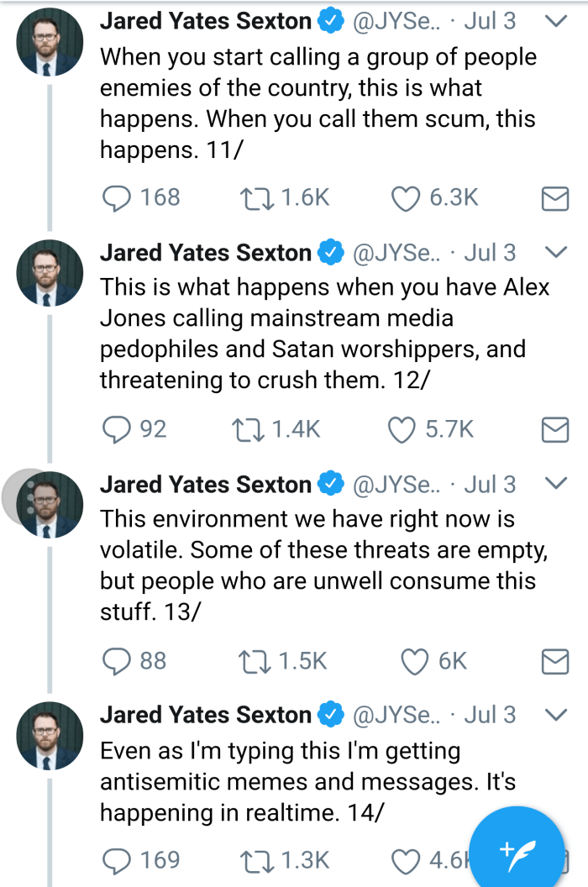Image resolution: width=588 pixels, height=887 pixels.
Task: Send tweet 12/ via message envelope
Action: [x=554, y=430]
